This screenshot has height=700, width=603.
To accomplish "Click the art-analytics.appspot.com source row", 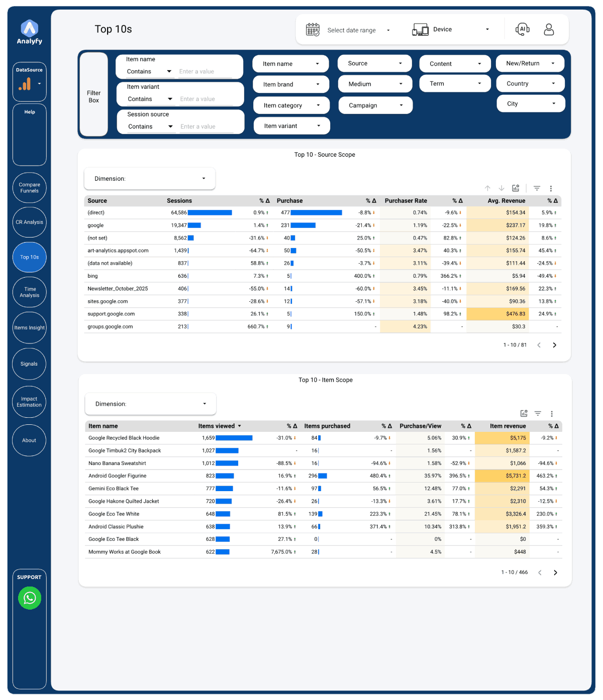I will (x=323, y=251).
